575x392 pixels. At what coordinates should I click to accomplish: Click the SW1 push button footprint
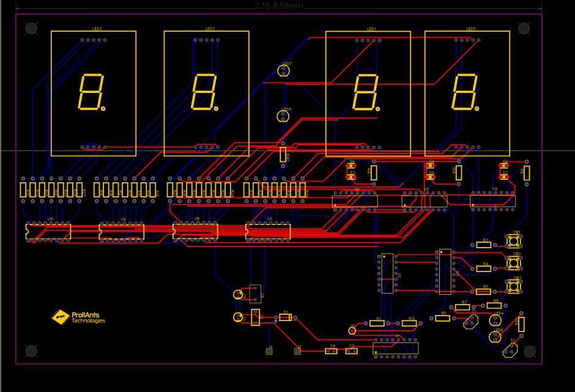click(x=514, y=241)
